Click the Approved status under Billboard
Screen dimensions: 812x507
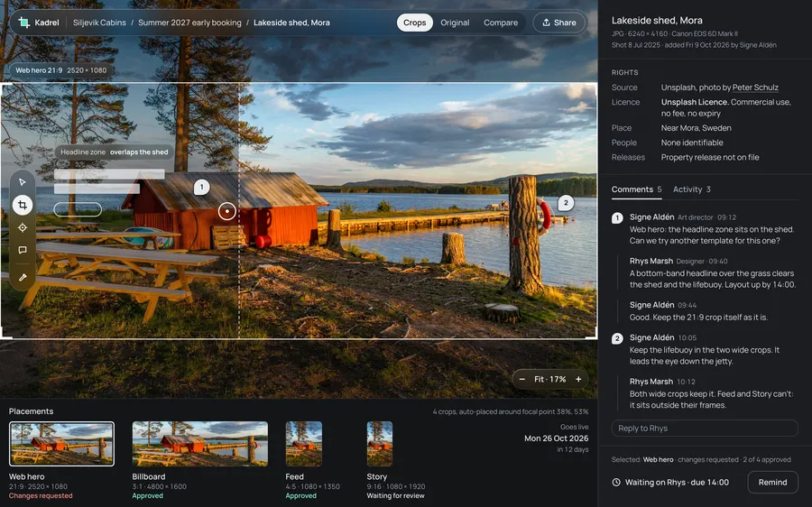[x=148, y=495]
